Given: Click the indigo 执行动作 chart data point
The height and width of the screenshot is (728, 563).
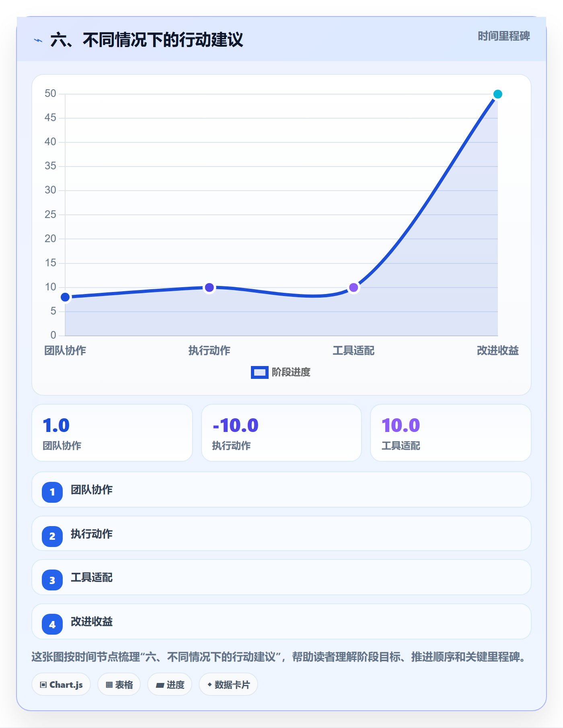Looking at the screenshot, I should (209, 288).
